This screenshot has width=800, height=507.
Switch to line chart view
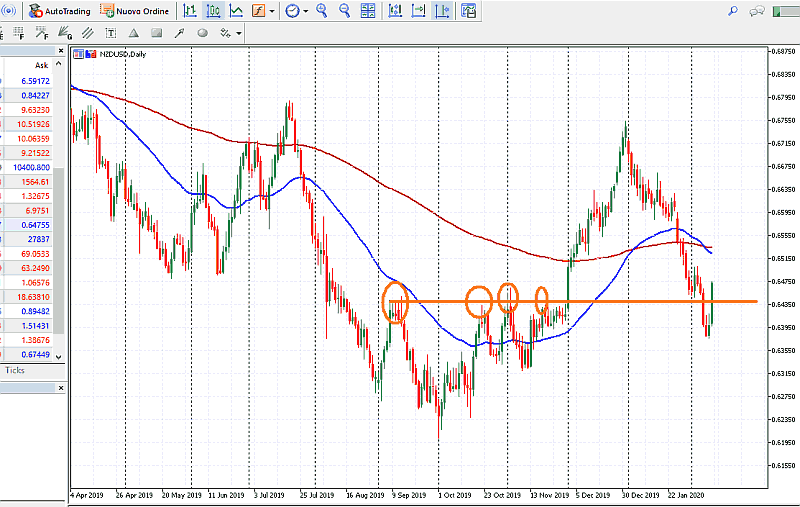236,11
